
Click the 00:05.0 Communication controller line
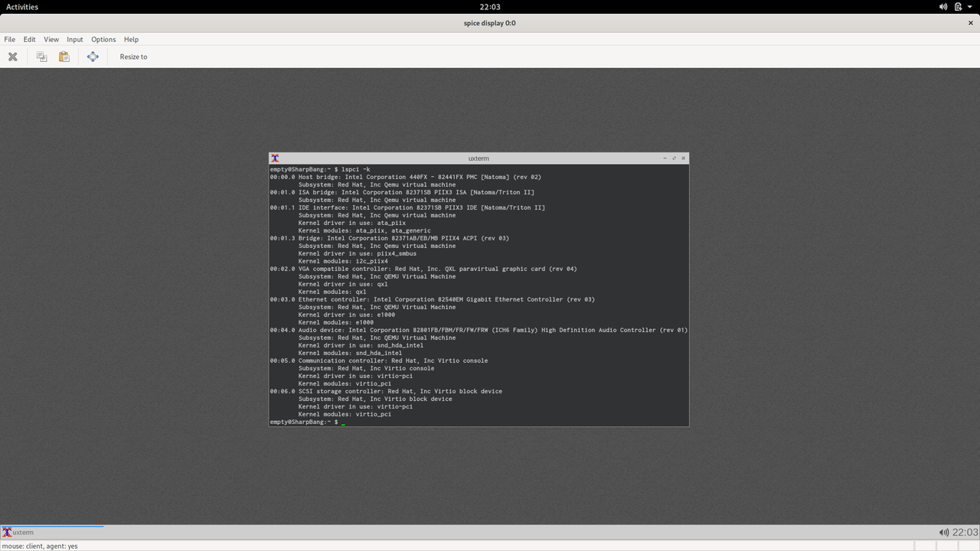[378, 360]
